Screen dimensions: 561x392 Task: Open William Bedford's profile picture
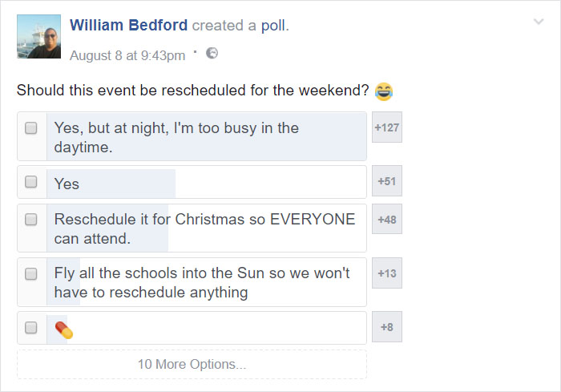click(x=39, y=37)
